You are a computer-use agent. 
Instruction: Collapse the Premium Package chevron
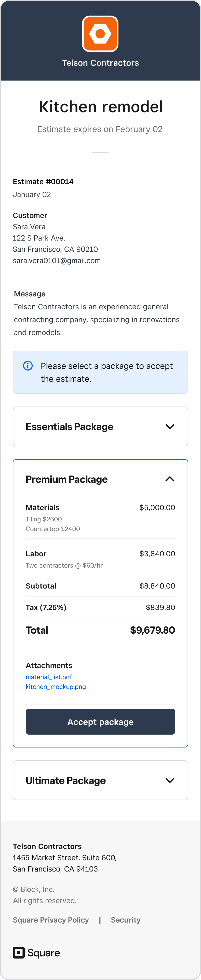(x=170, y=479)
